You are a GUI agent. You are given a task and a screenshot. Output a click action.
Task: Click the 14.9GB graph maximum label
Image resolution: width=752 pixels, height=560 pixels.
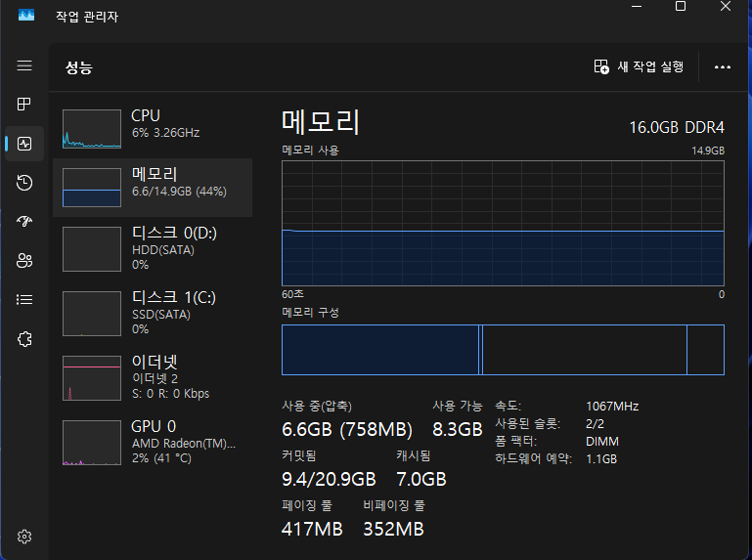[x=707, y=151]
